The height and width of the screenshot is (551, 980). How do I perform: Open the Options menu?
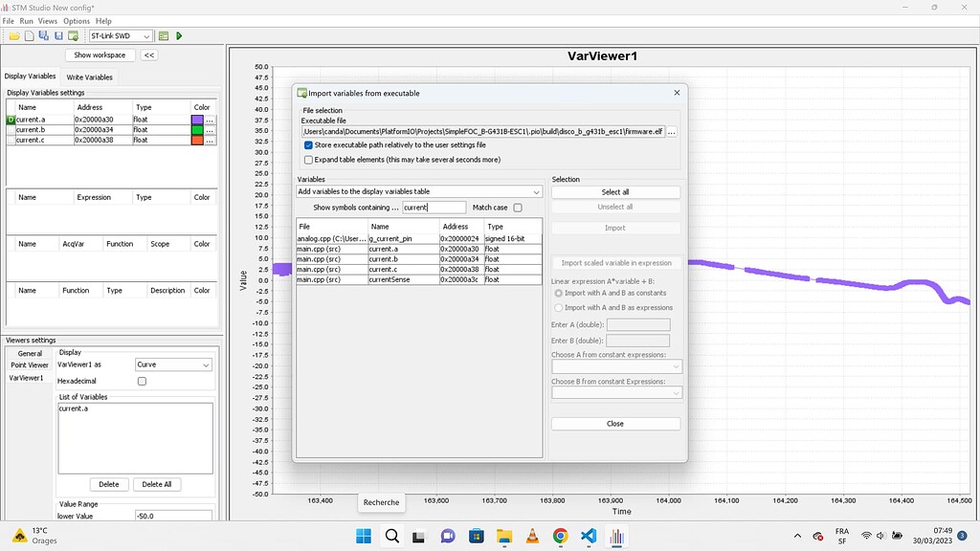[76, 20]
